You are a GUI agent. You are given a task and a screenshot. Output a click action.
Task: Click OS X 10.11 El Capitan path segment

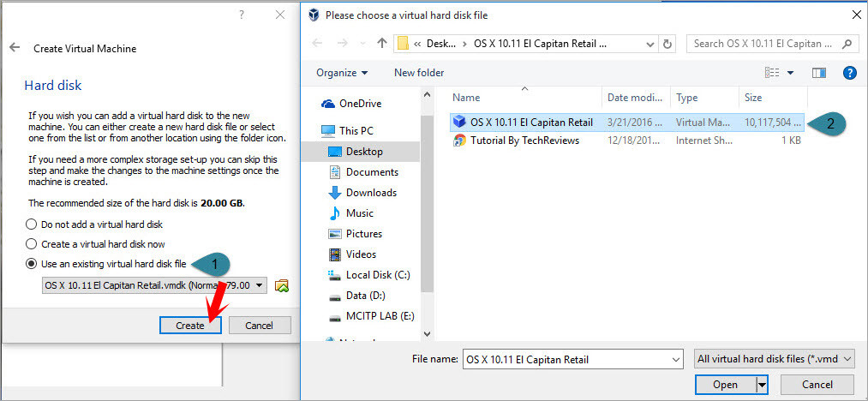pos(541,43)
